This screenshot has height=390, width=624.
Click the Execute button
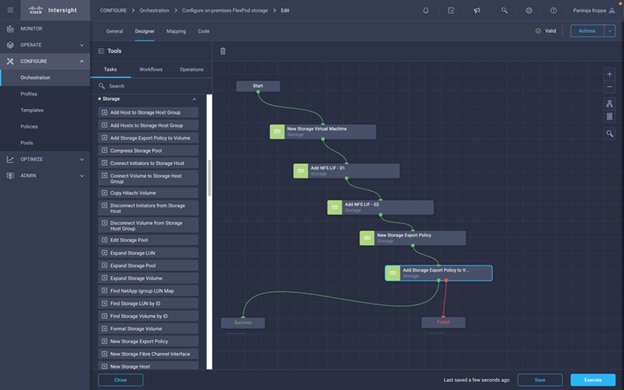[x=593, y=380]
